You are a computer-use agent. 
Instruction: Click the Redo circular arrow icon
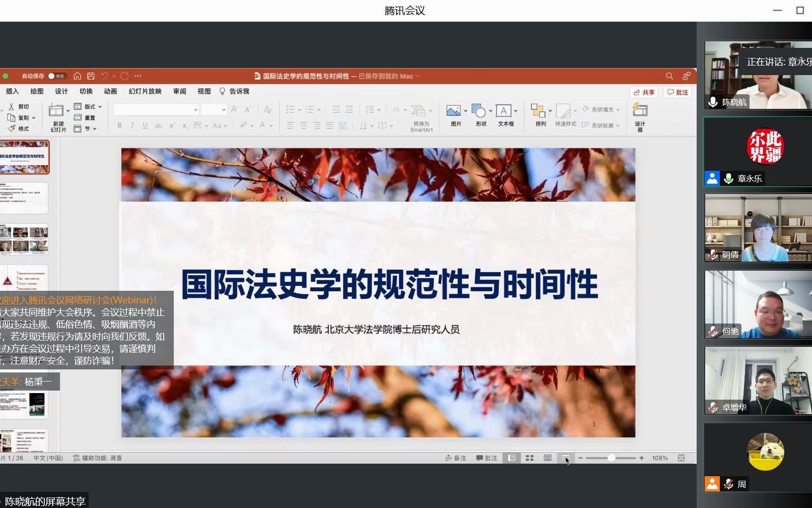pyautogui.click(x=124, y=76)
